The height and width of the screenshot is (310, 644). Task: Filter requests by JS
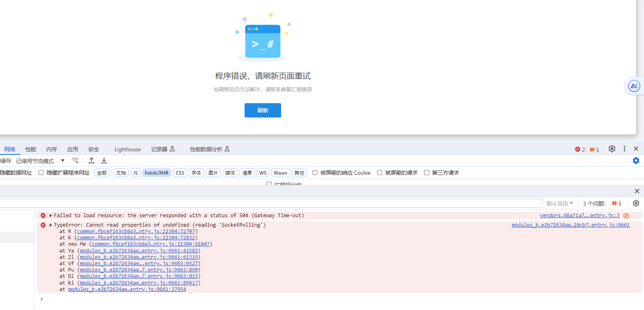(135, 173)
